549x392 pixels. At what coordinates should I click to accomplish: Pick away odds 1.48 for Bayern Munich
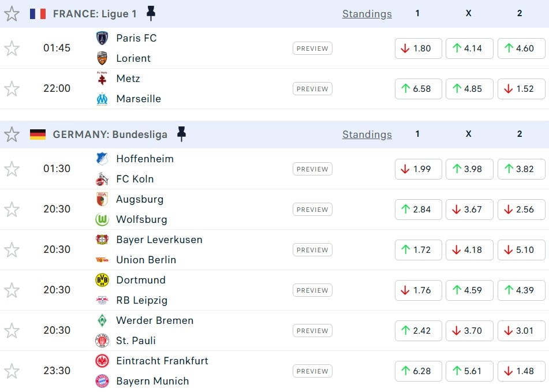pyautogui.click(x=520, y=371)
